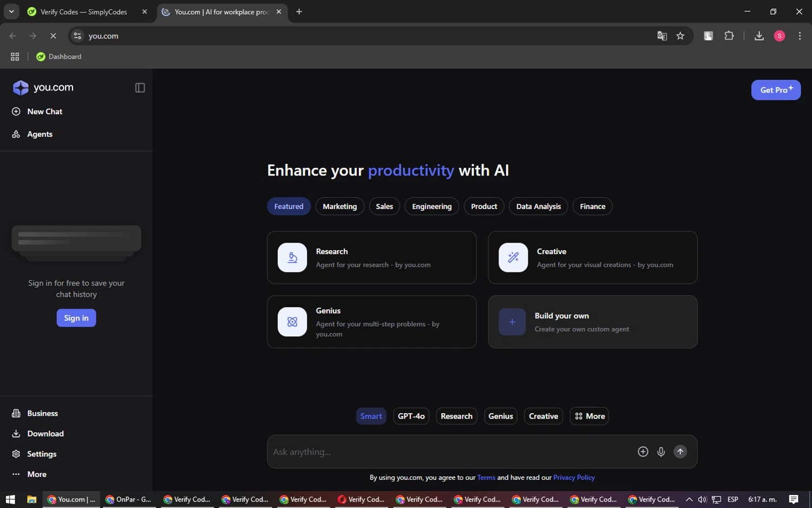Click the you.com logo icon

coord(21,88)
